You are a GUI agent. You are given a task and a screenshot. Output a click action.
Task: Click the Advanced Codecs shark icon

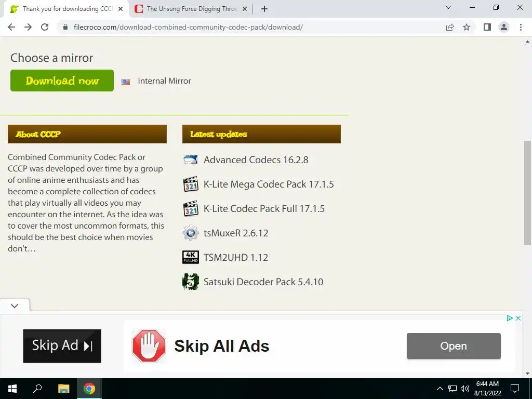190,159
